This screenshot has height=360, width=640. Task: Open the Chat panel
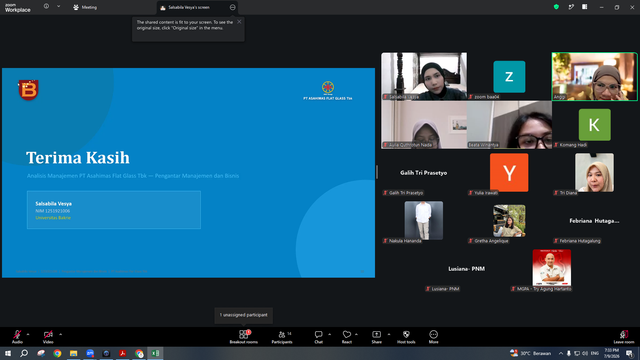click(x=318, y=337)
